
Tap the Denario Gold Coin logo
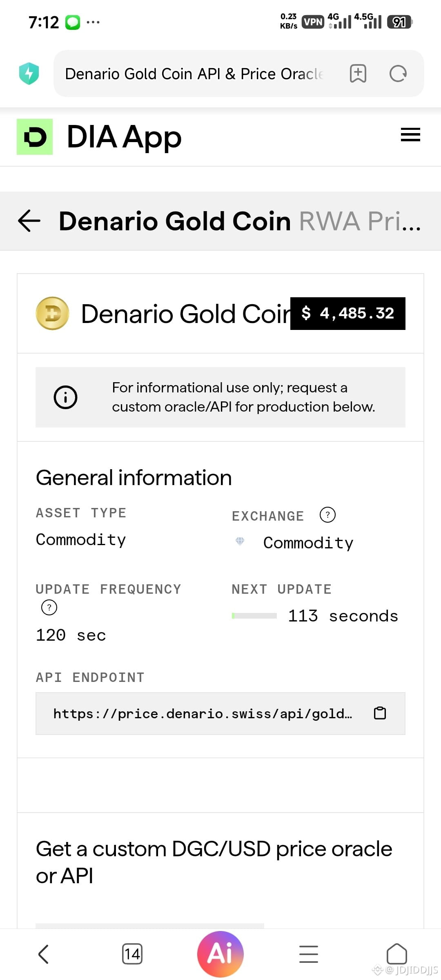[x=52, y=313]
